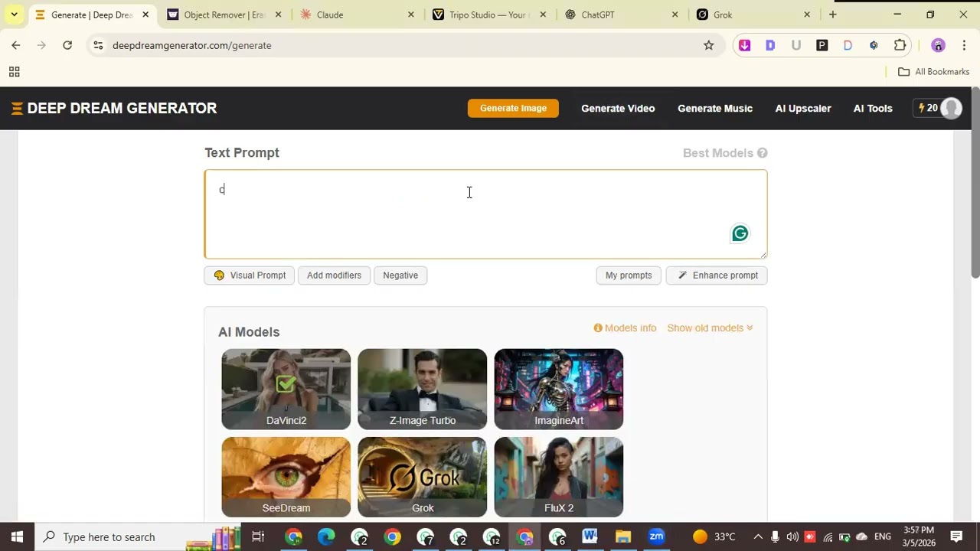Click the orange Generate Image button
This screenshot has width=980, height=551.
pos(513,108)
